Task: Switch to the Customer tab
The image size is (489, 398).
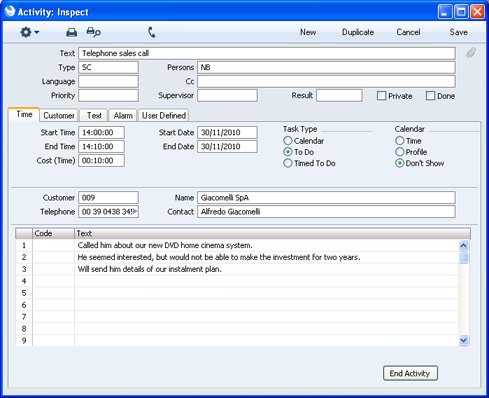Action: (x=59, y=115)
